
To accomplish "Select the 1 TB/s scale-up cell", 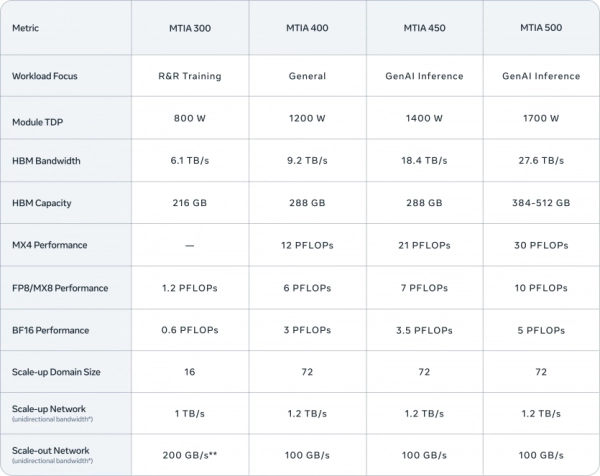I will (x=189, y=414).
